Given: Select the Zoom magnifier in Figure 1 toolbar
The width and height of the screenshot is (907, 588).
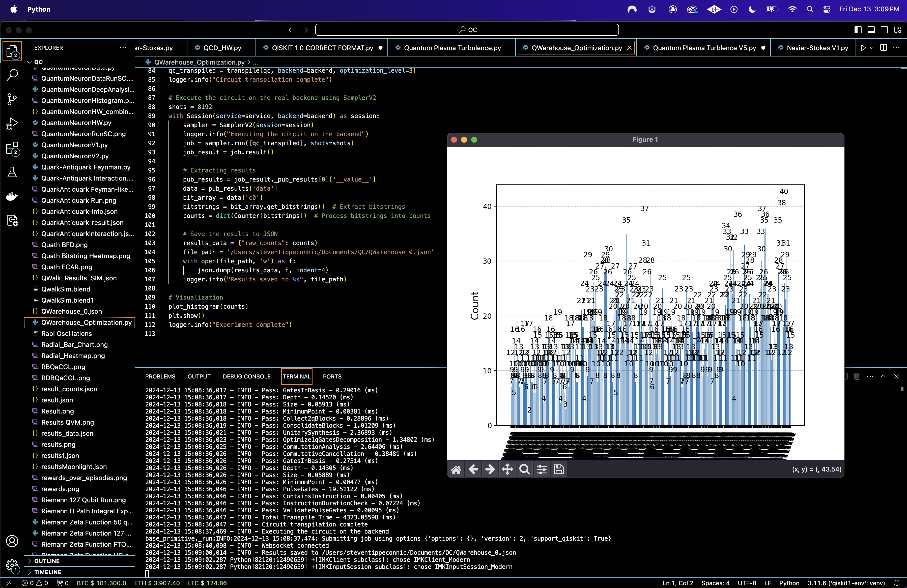Looking at the screenshot, I should [524, 469].
